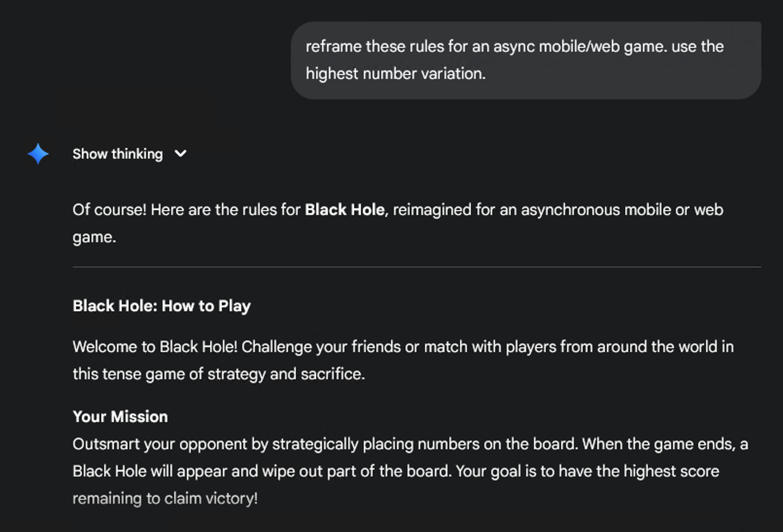The width and height of the screenshot is (783, 532).
Task: Select the user's prompt message bubble
Action: 525,60
